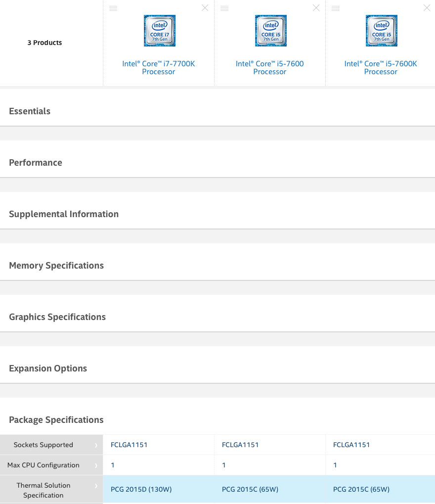Select the Thermal Solution Specification label
The height and width of the screenshot is (504, 435).
coord(43,490)
